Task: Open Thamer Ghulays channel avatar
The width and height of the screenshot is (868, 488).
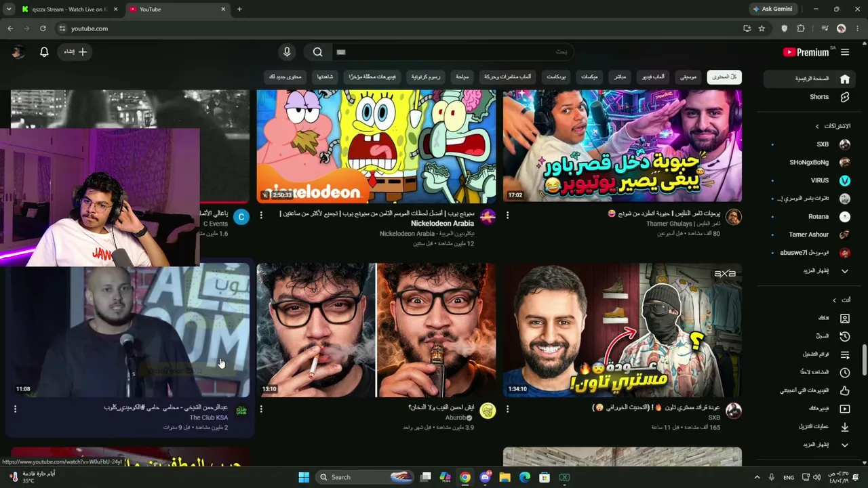Action: pyautogui.click(x=734, y=217)
